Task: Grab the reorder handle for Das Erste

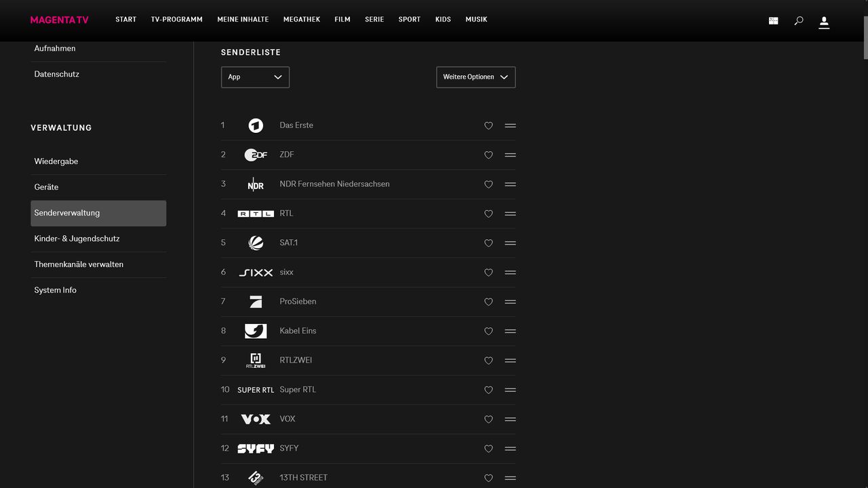Action: (511, 125)
